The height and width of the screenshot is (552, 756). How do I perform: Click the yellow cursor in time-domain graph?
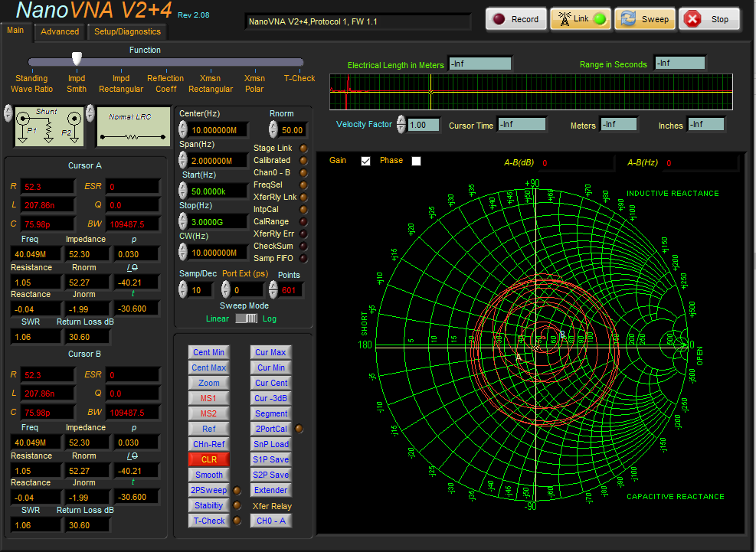pos(430,92)
